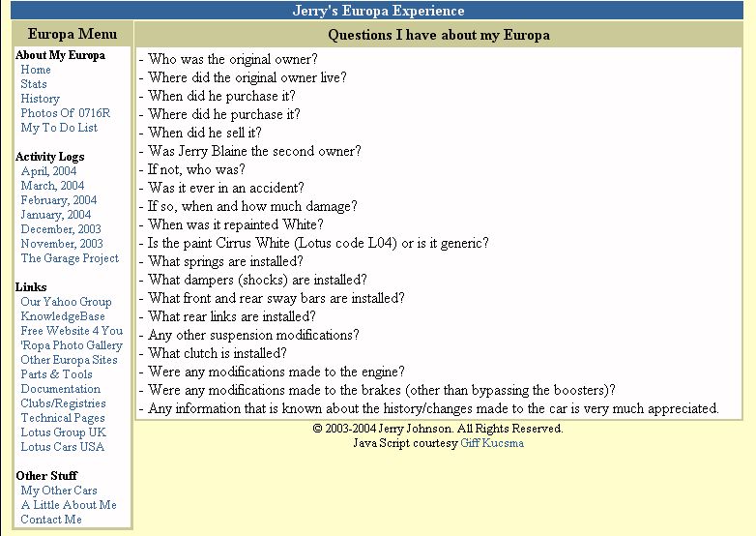Click the Jerry's Europa Experience header
The width and height of the screenshot is (756, 536).
coord(378,12)
